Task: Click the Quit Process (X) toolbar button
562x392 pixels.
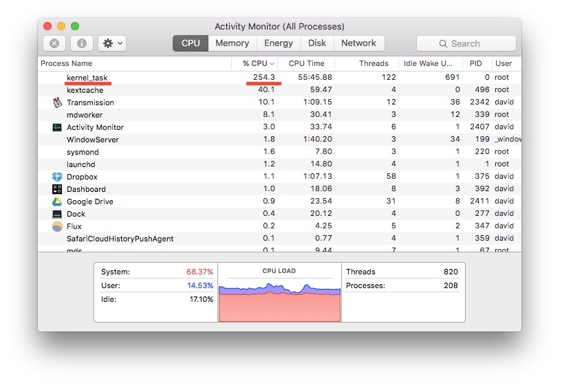Action: click(x=54, y=43)
